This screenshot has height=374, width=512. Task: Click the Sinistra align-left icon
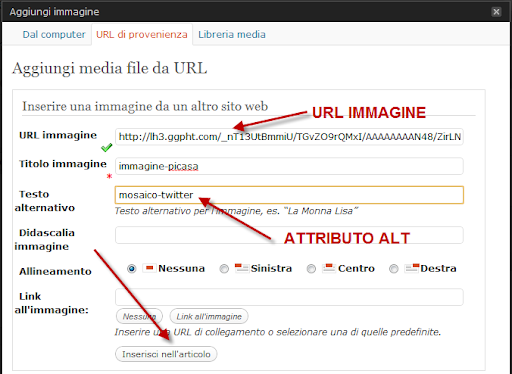tap(242, 268)
